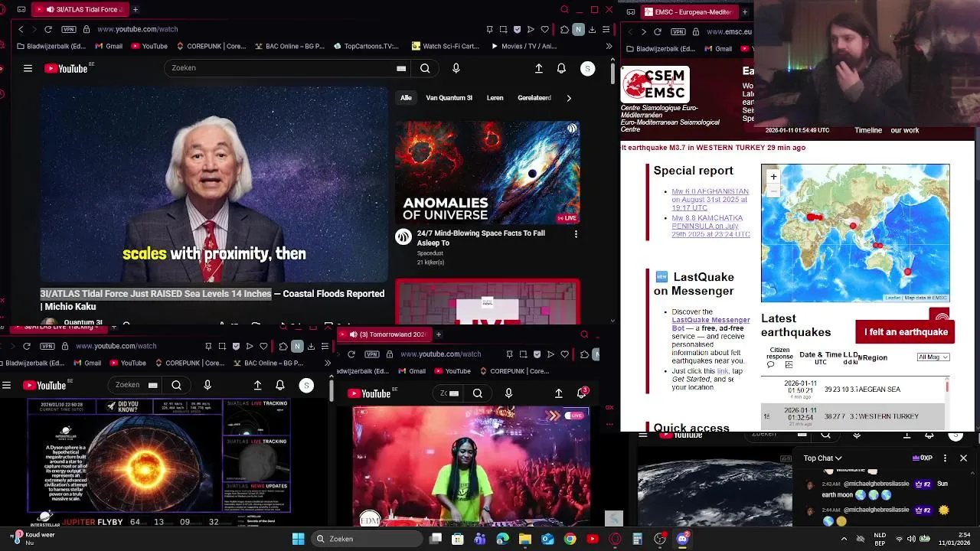Select the 'Gerelateerd' chip

point(534,98)
